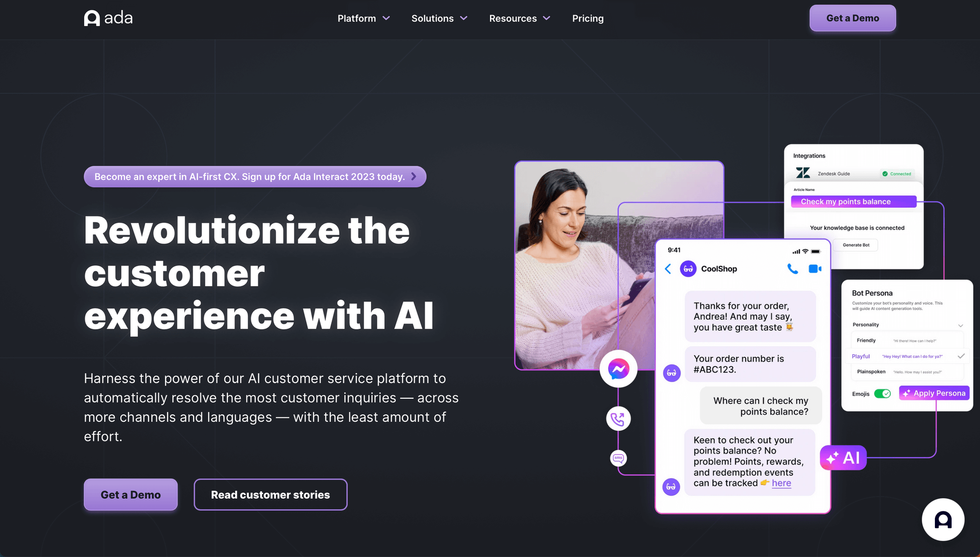Expand the Solutions dropdown menu
The image size is (980, 557).
(438, 18)
